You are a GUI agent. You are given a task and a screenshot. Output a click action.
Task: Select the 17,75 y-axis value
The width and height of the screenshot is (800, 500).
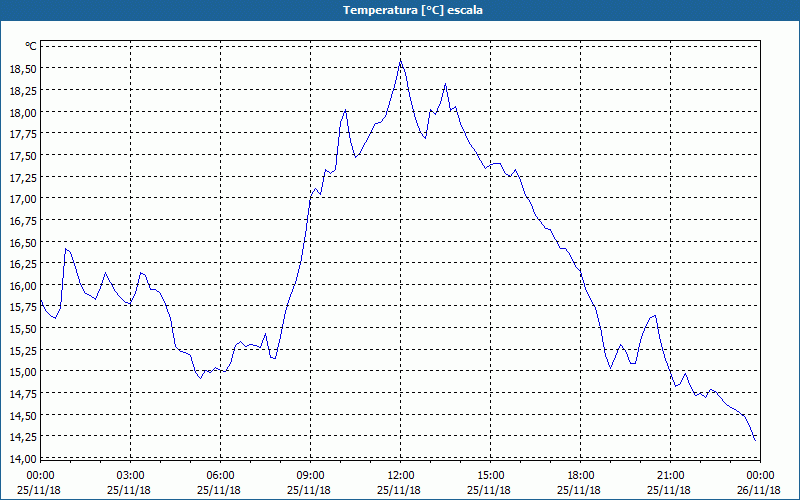click(23, 133)
